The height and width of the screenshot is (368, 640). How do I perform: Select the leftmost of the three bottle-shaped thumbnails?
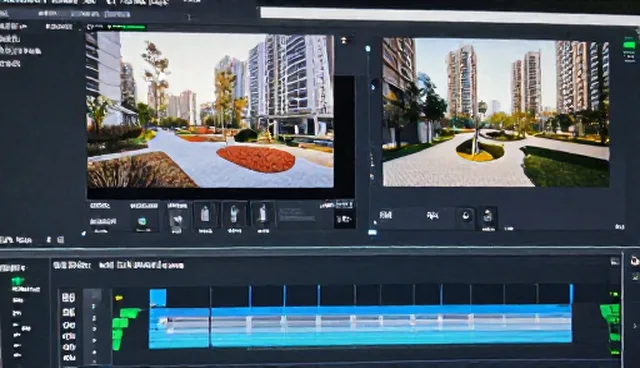[x=205, y=215]
